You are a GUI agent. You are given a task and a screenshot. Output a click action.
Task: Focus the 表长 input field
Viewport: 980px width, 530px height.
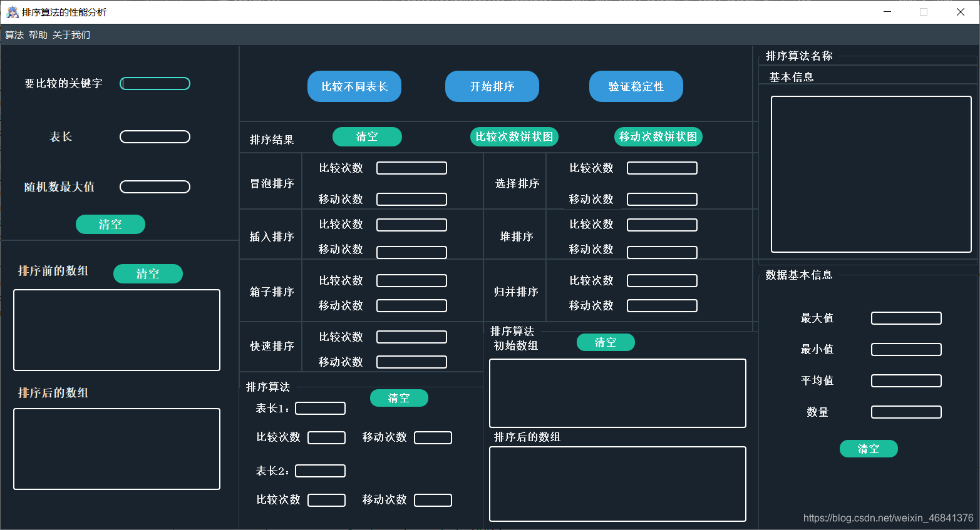coord(155,137)
